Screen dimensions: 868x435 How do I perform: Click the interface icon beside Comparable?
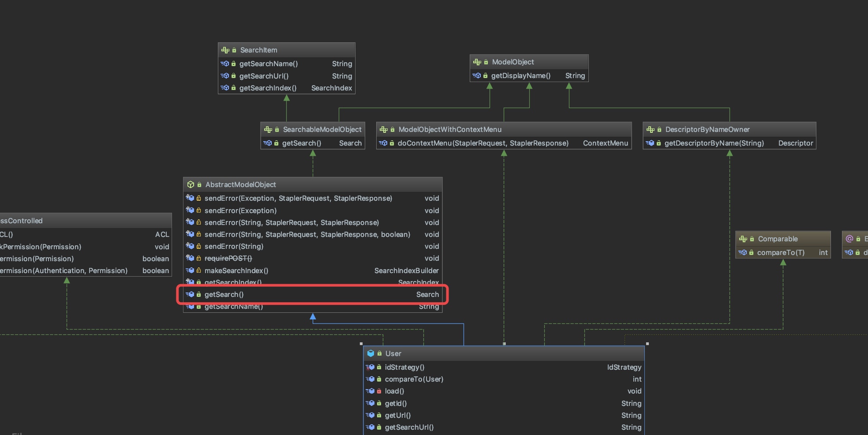point(743,239)
